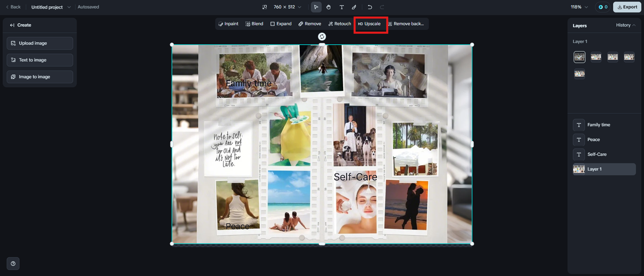Select the Text tool

342,7
